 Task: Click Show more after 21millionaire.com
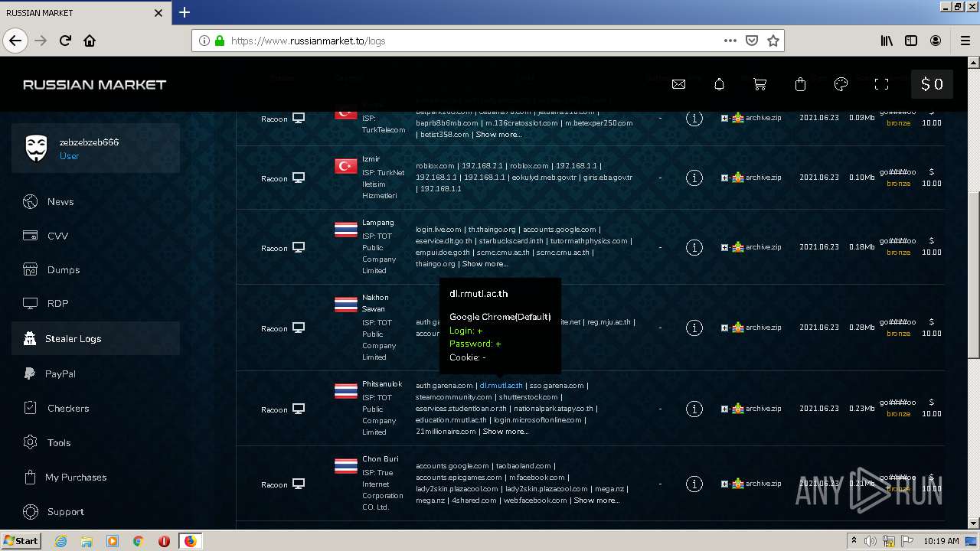coord(505,432)
